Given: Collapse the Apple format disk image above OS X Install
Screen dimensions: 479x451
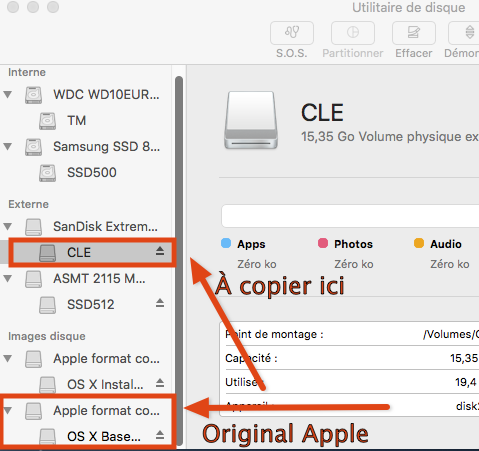Looking at the screenshot, I should tap(8, 359).
